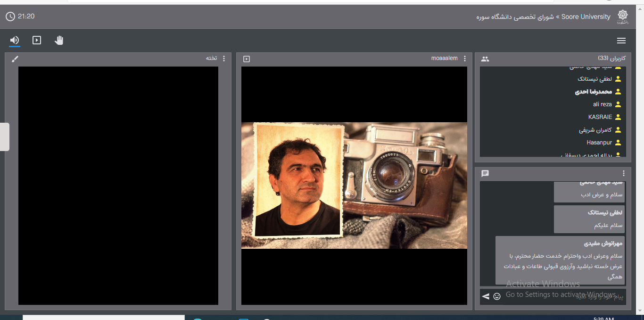Click the black whiteboard canvas
The width and height of the screenshot is (644, 320).
pyautogui.click(x=118, y=185)
